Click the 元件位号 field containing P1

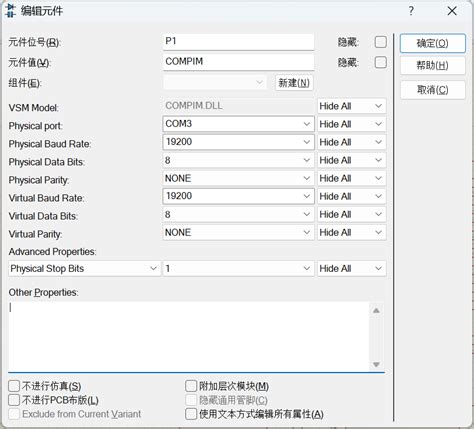pyautogui.click(x=238, y=42)
